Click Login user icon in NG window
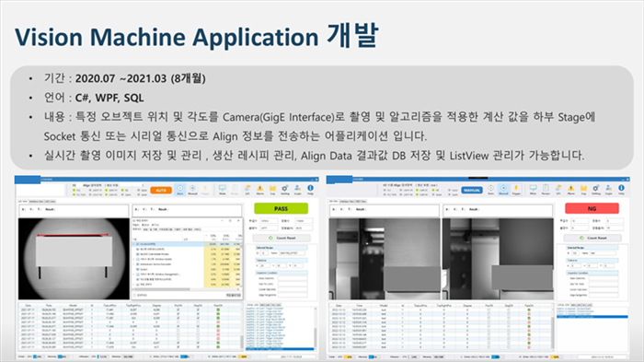 [x=609, y=189]
